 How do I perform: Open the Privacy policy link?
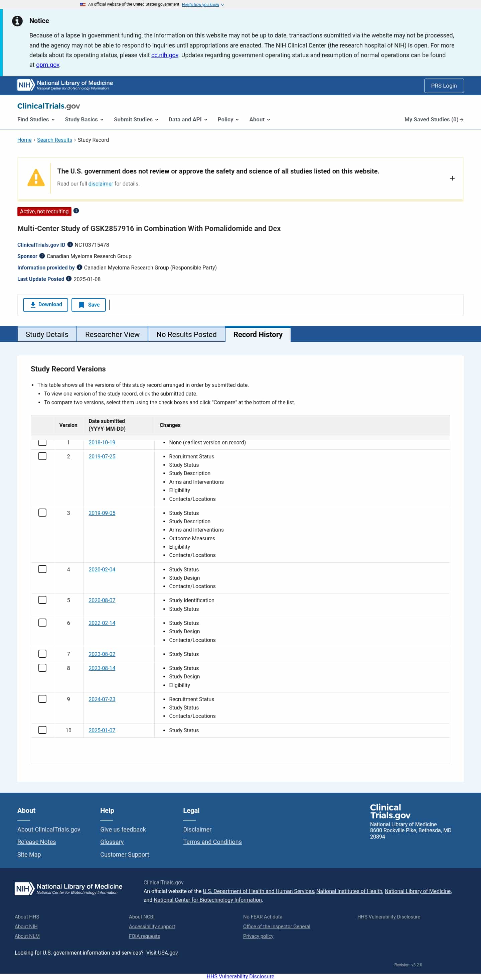258,936
